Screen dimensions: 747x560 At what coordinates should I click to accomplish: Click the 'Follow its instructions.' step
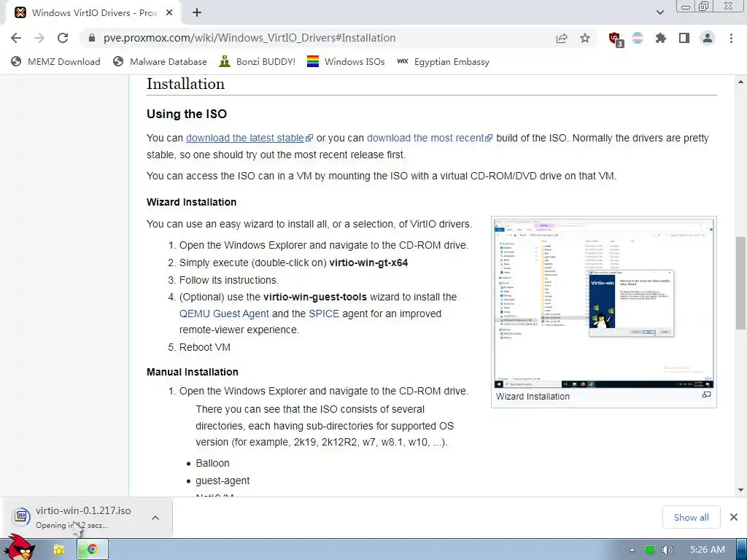click(229, 280)
